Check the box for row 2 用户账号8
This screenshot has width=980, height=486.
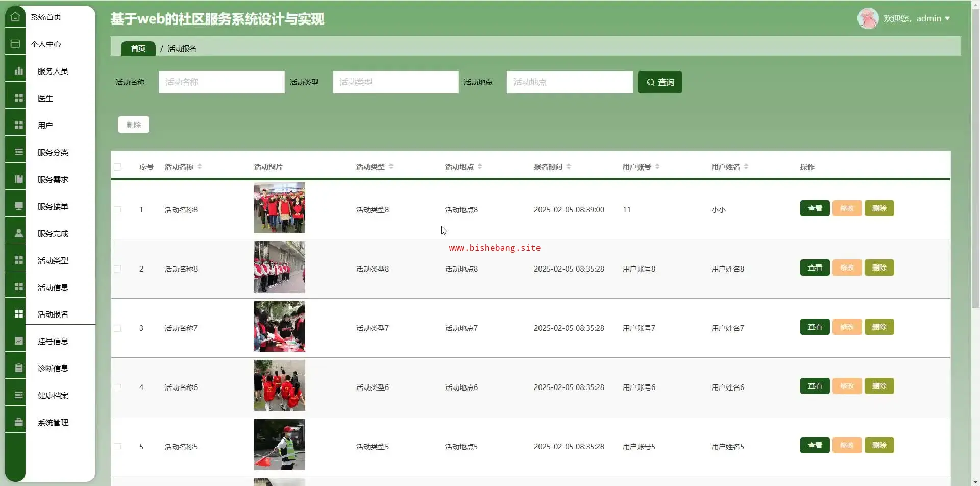tap(117, 269)
